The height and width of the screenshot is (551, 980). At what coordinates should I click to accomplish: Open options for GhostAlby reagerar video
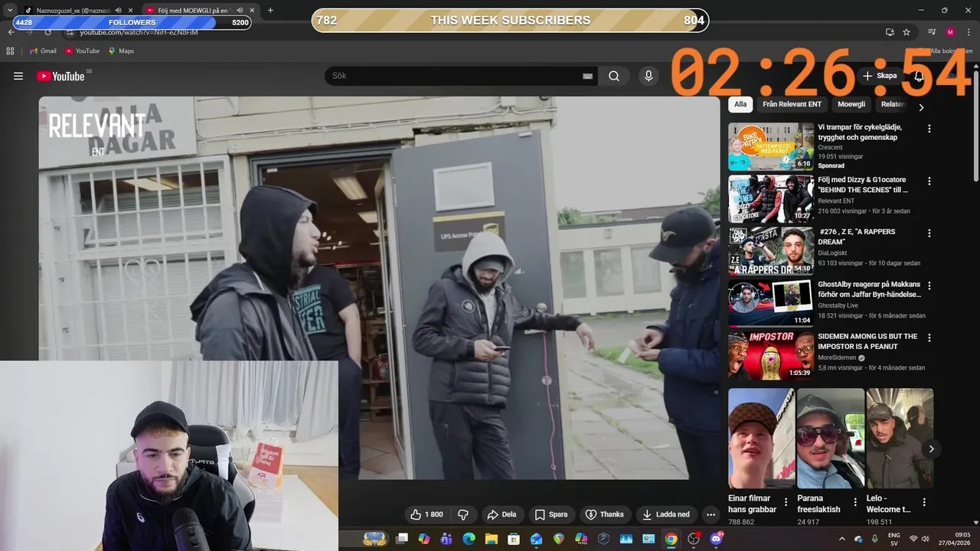[929, 285]
